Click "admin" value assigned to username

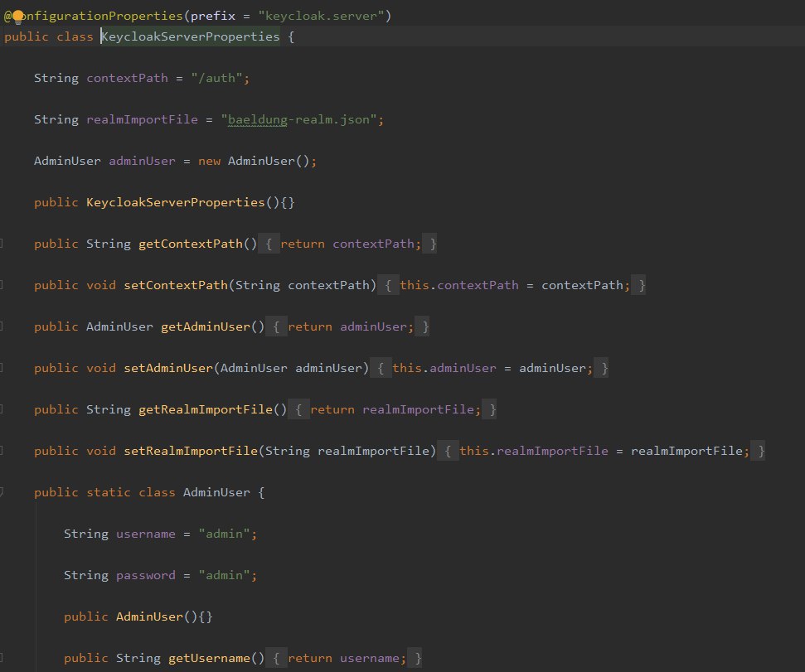225,534
